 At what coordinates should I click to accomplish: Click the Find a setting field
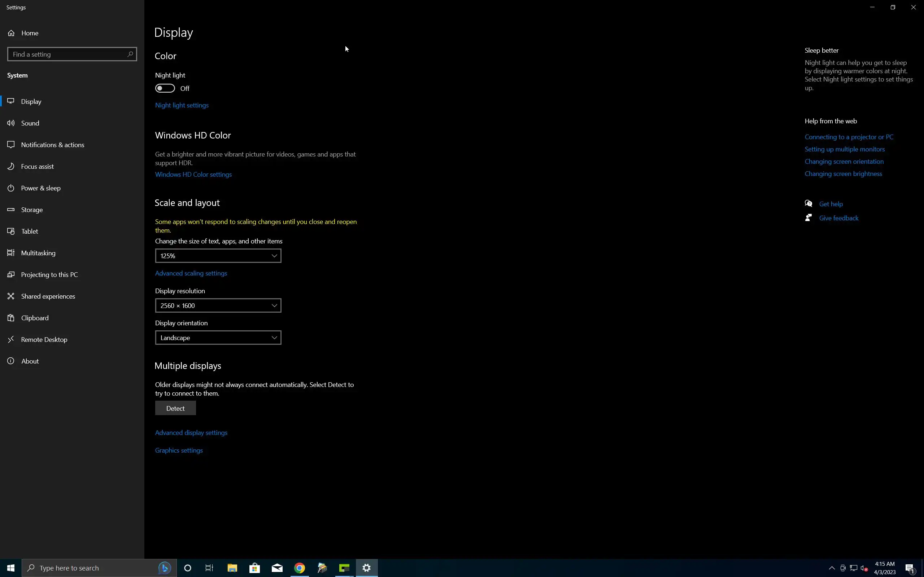(67, 54)
